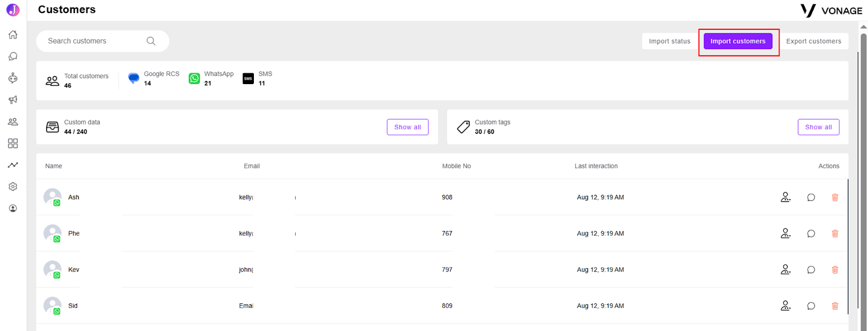Click Export customers button
Image resolution: width=868 pixels, height=331 pixels.
click(814, 41)
